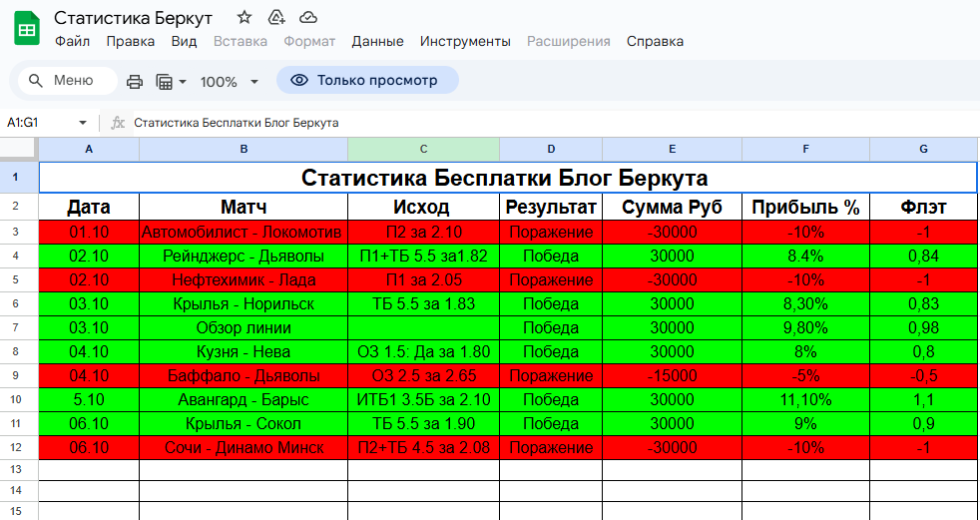Screen dimensions: 980x520
Task: Open the name box dropdown arrow
Action: (x=83, y=123)
